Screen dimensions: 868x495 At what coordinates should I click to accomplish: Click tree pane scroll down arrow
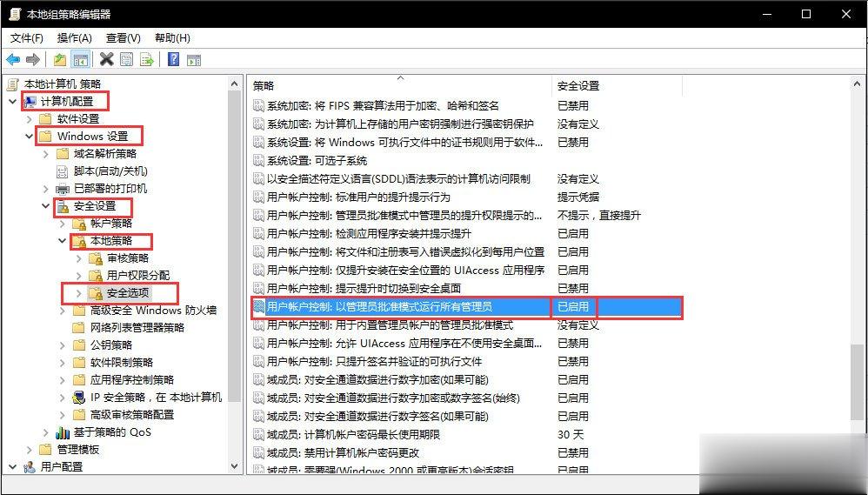coord(235,467)
